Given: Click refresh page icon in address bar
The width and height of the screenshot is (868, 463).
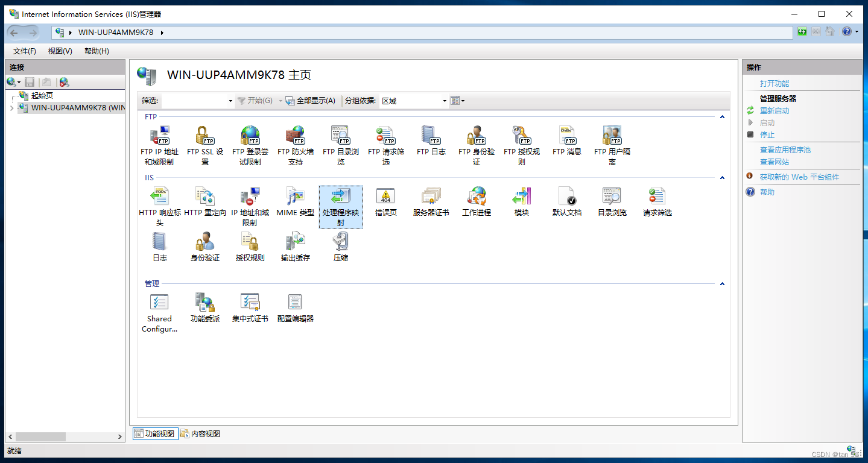Looking at the screenshot, I should point(802,32).
